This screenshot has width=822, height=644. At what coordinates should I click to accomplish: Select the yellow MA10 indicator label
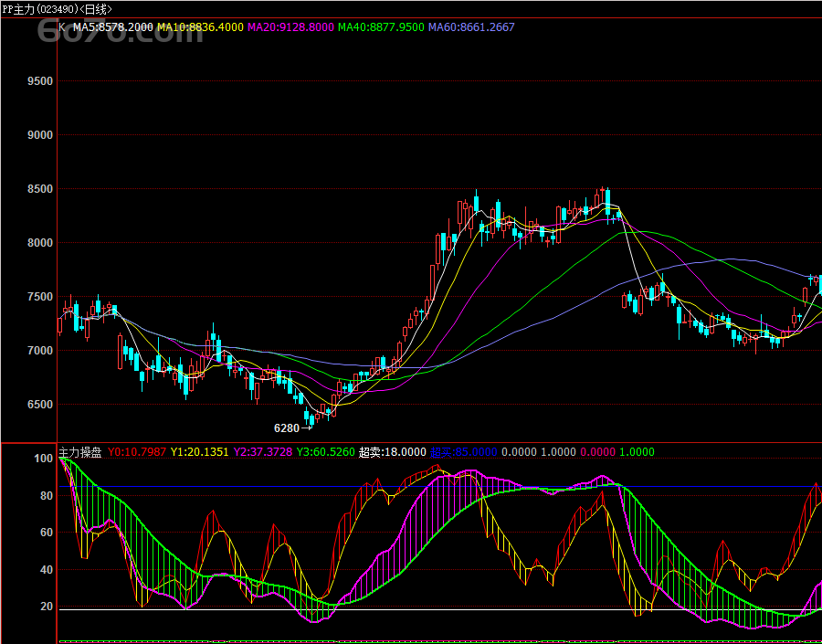200,27
